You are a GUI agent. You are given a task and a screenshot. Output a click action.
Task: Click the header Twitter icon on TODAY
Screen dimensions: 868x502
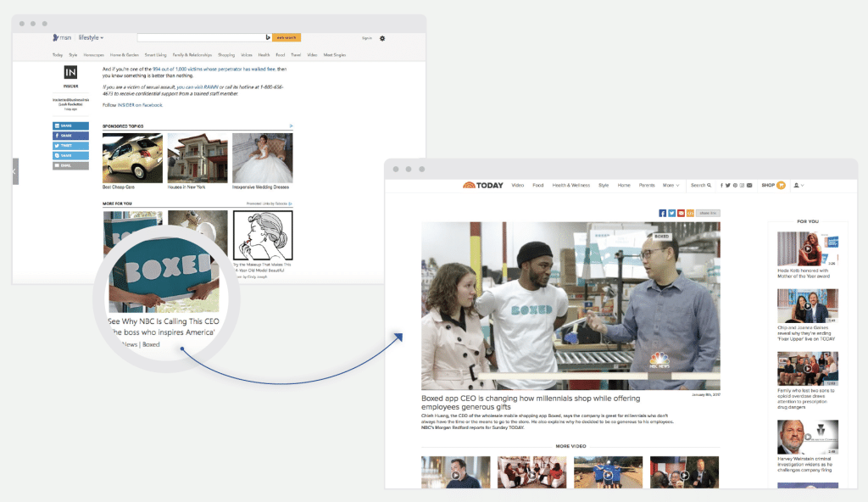728,185
